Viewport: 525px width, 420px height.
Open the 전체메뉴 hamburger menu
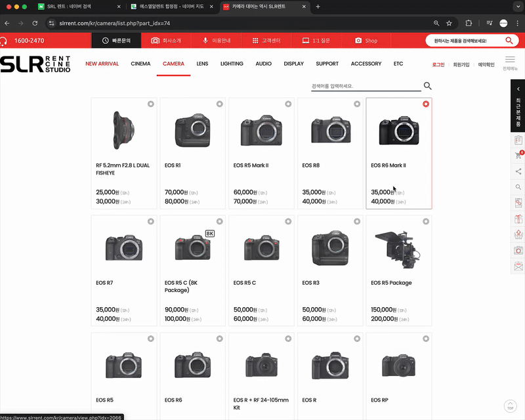click(x=510, y=63)
